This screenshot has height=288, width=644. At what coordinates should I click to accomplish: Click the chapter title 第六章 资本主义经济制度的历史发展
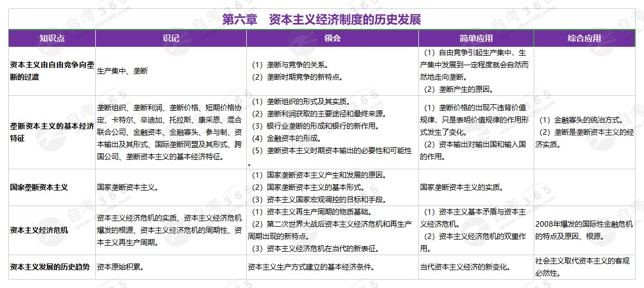tap(321, 19)
